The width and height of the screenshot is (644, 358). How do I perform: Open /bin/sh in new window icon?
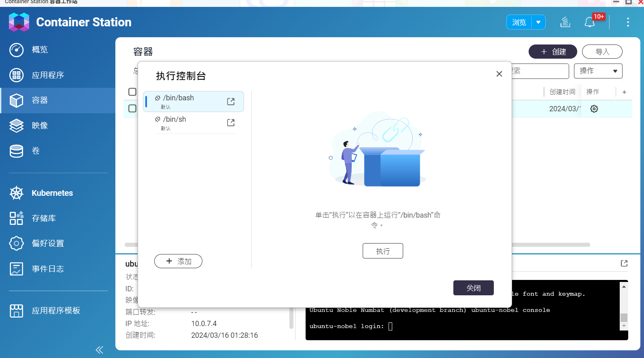click(x=231, y=123)
